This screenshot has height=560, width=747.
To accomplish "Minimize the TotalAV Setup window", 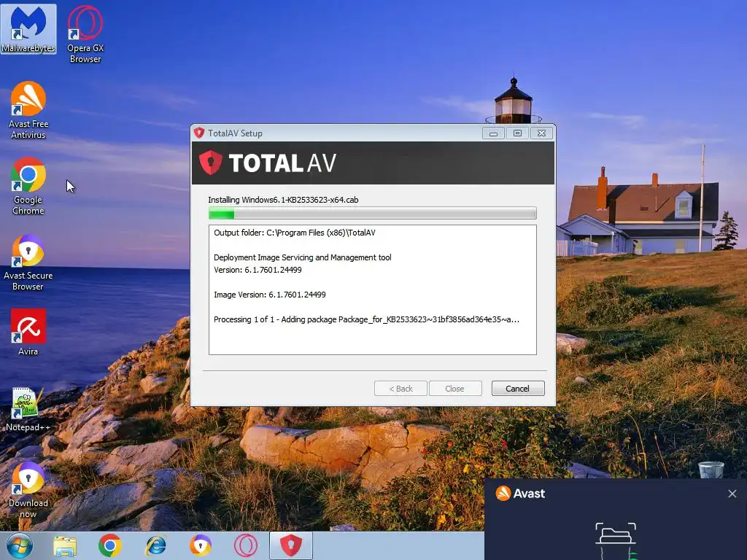I will [494, 133].
